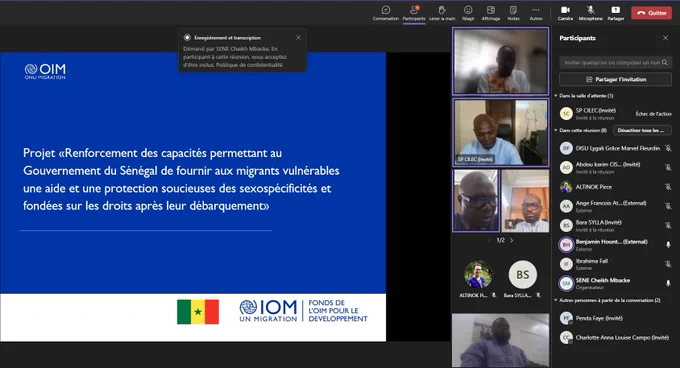Go to next page of video gallery
Image resolution: width=680 pixels, height=368 pixels.
click(512, 240)
